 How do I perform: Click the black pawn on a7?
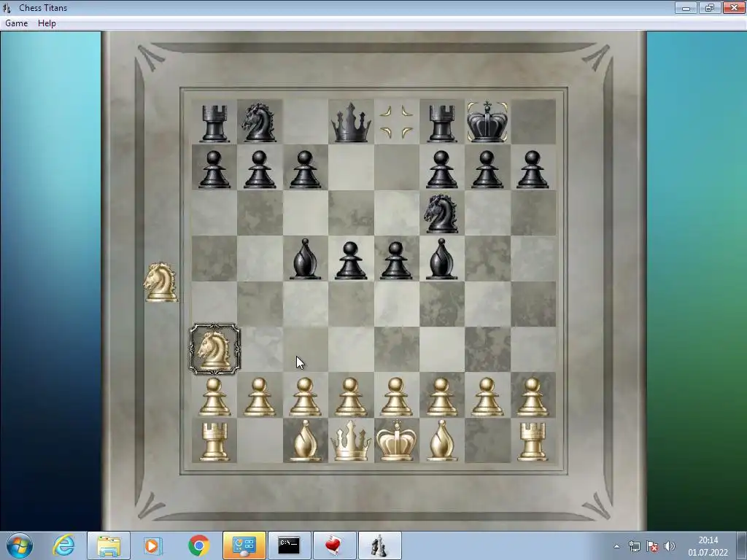214,169
